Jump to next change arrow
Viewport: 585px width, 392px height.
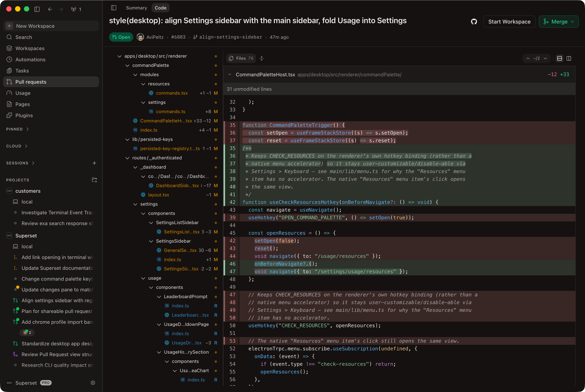545,58
